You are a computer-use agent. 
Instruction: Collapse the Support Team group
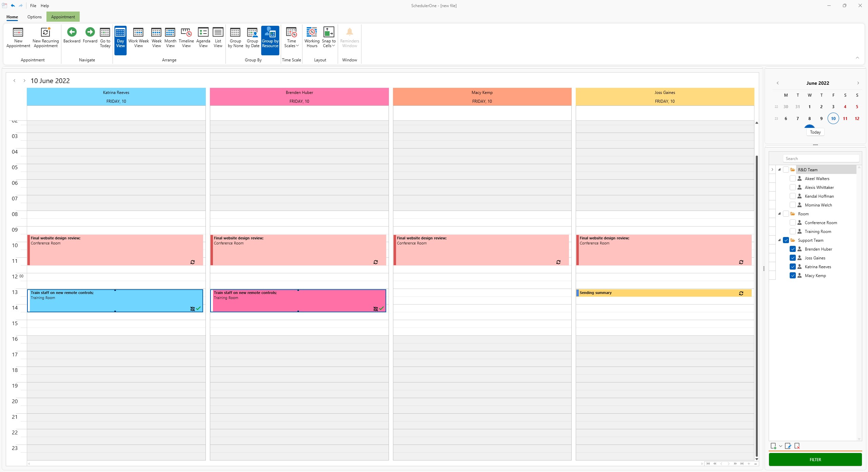coord(780,240)
